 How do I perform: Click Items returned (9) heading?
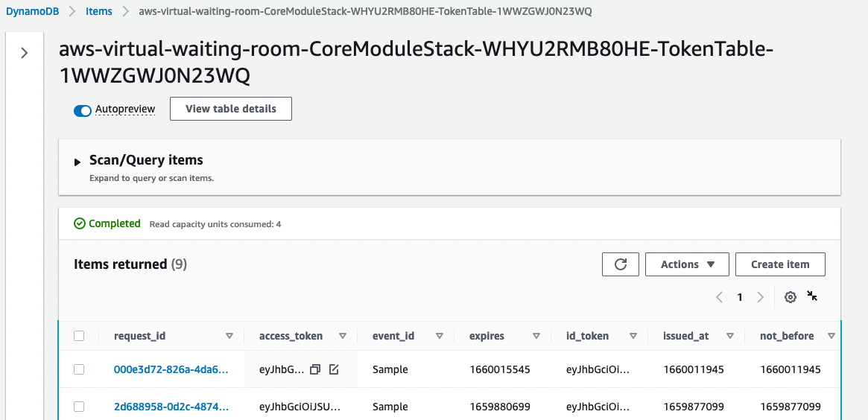pyautogui.click(x=130, y=264)
